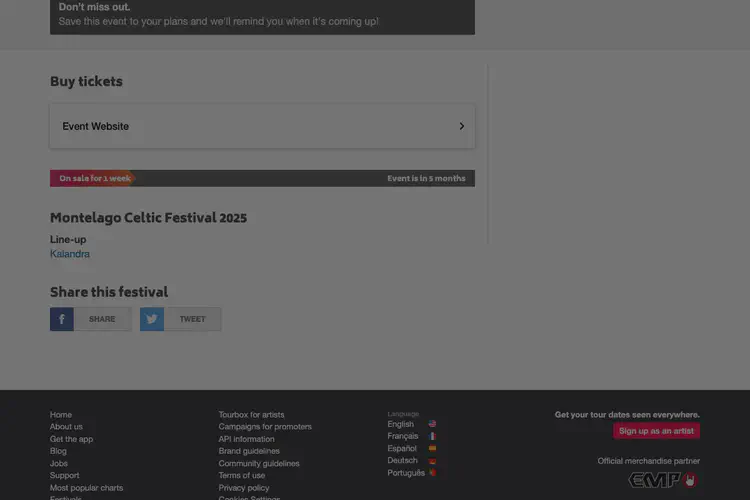Open Tourbox for artists link
Image resolution: width=750 pixels, height=500 pixels.
(x=251, y=415)
